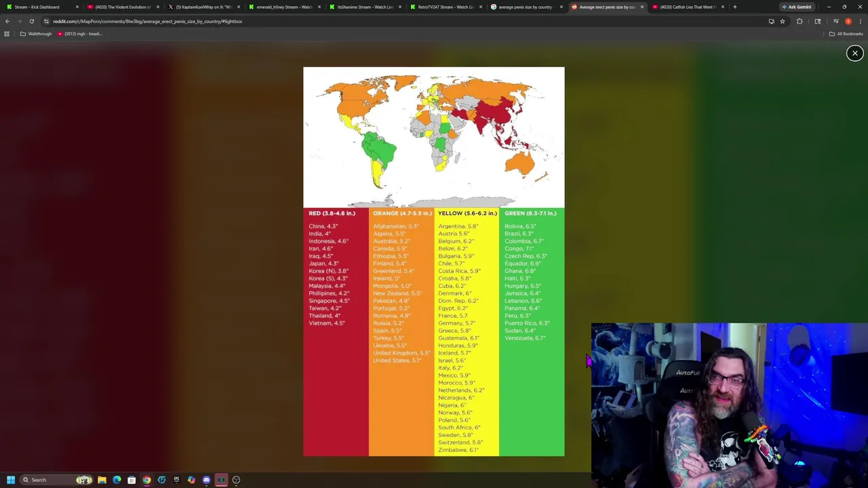Close the Reddit image lightbox

click(x=854, y=53)
